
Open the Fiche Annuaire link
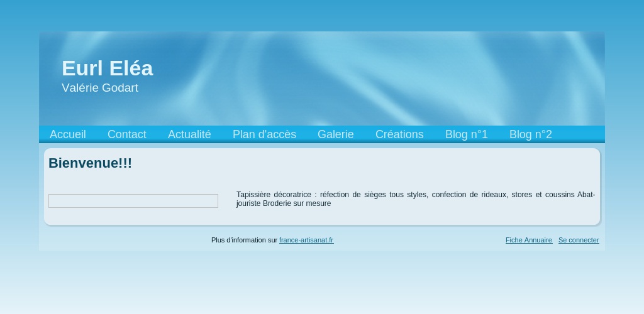[x=529, y=241]
